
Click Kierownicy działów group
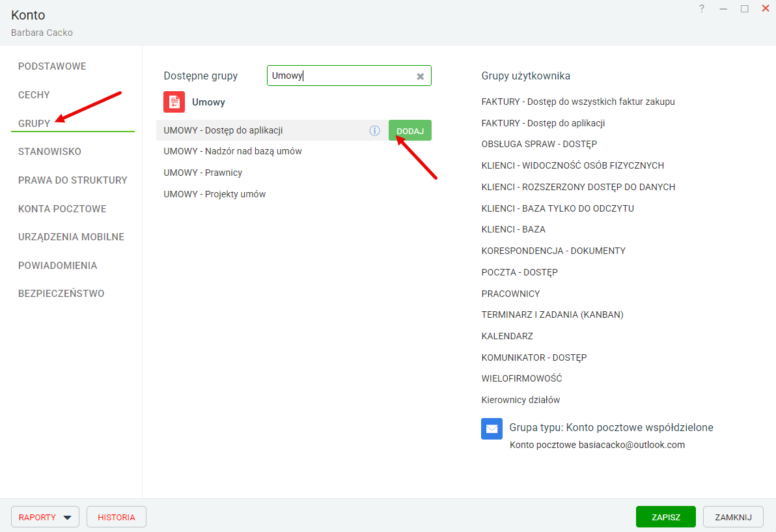[521, 400]
